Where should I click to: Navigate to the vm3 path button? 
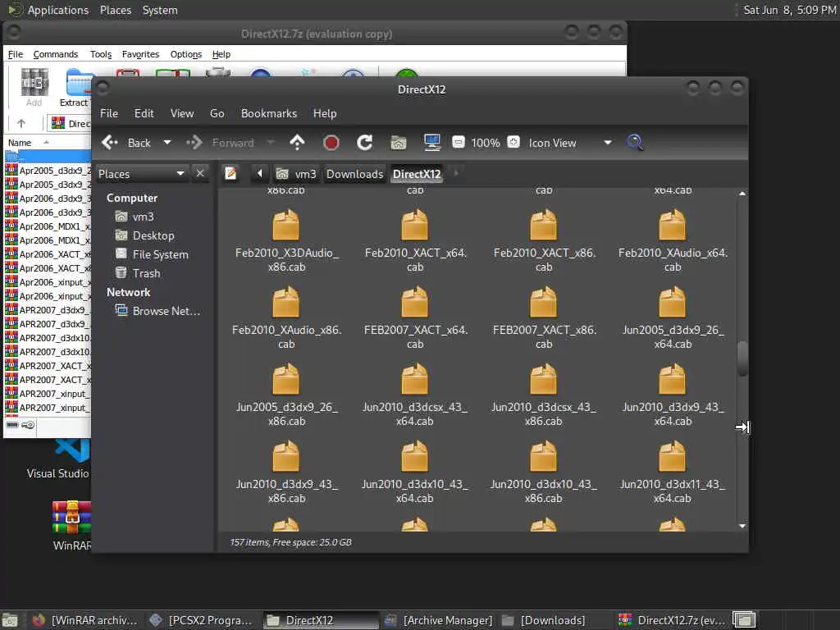tap(296, 174)
